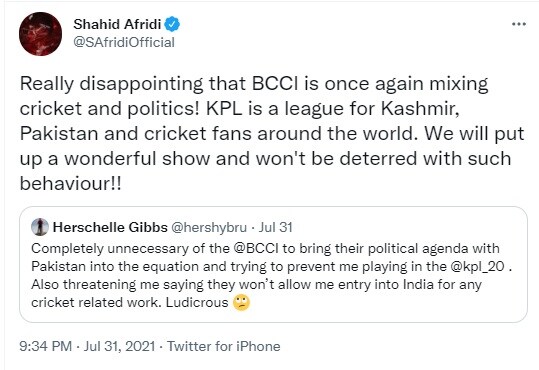Click the 9:34 PM timestamp
The height and width of the screenshot is (370, 539).
[x=45, y=346]
